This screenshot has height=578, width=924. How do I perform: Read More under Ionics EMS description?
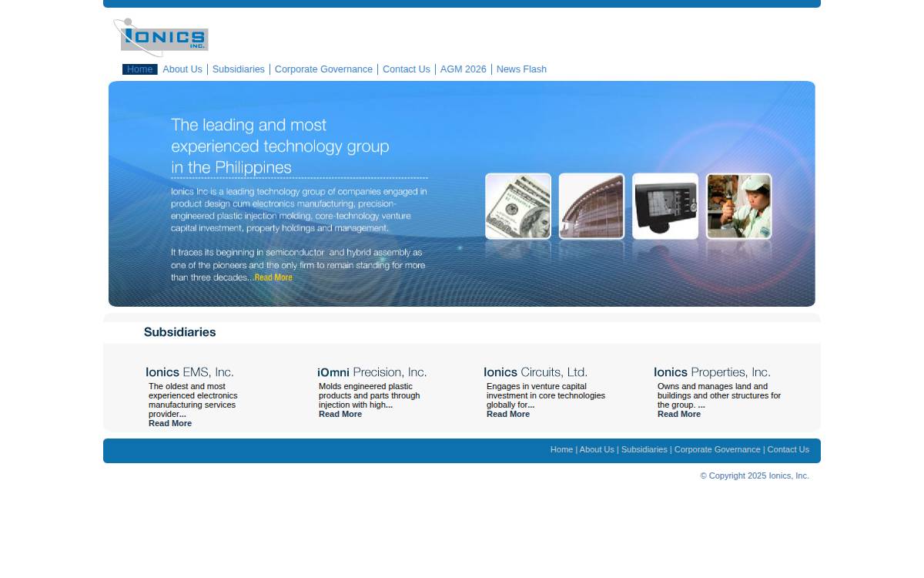pos(170,423)
